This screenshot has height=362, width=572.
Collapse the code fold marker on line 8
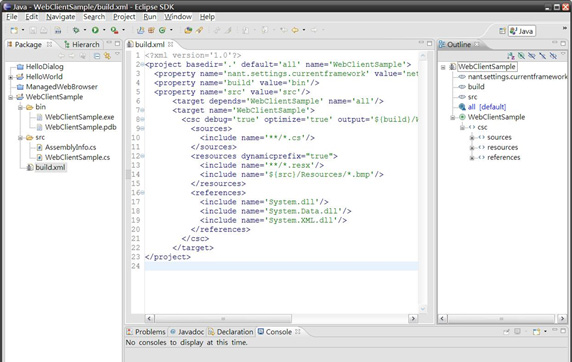coord(143,119)
